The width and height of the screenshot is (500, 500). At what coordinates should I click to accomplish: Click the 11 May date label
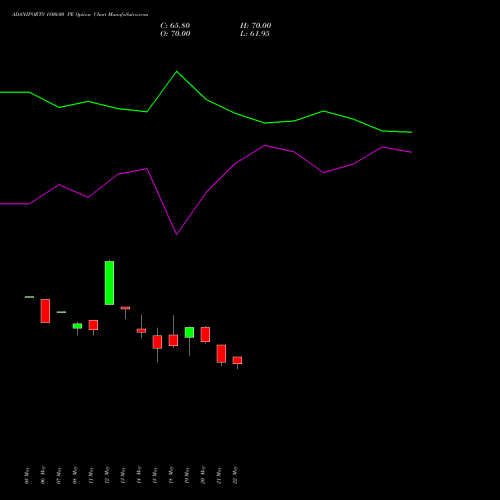[91, 476]
